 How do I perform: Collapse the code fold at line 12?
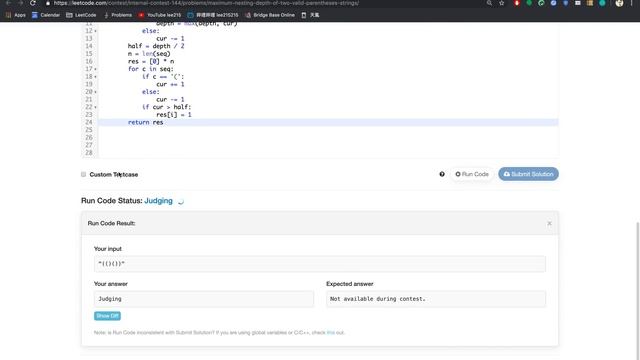tap(96, 31)
